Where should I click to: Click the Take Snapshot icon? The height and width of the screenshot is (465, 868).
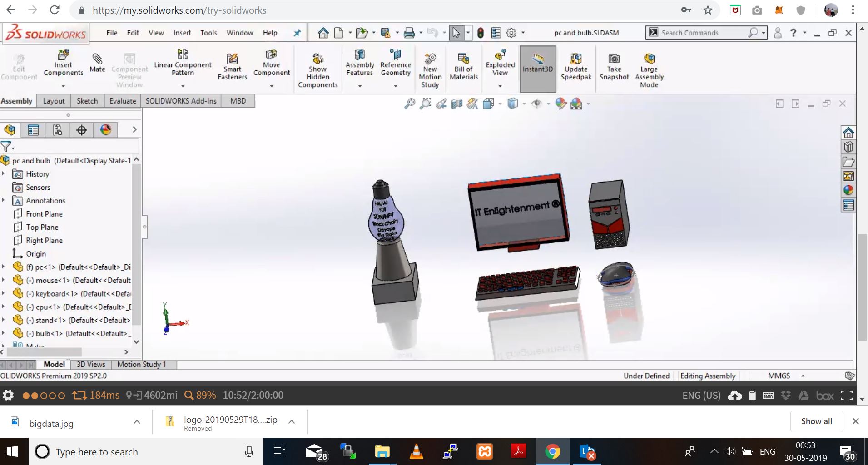click(x=614, y=66)
